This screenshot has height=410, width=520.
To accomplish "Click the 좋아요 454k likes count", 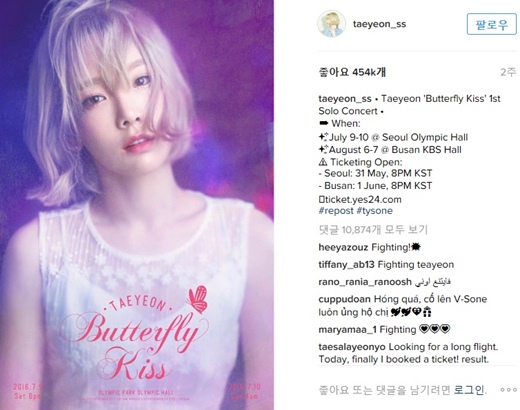I will tap(352, 72).
